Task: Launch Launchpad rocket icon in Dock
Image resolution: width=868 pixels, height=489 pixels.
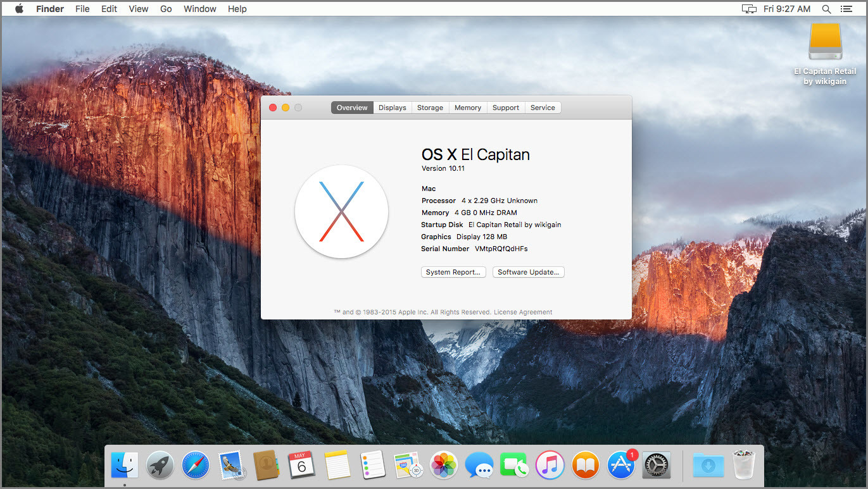Action: (160, 466)
